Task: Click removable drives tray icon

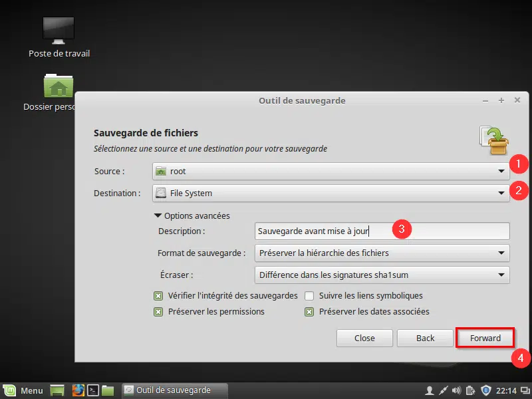Action: (x=471, y=391)
